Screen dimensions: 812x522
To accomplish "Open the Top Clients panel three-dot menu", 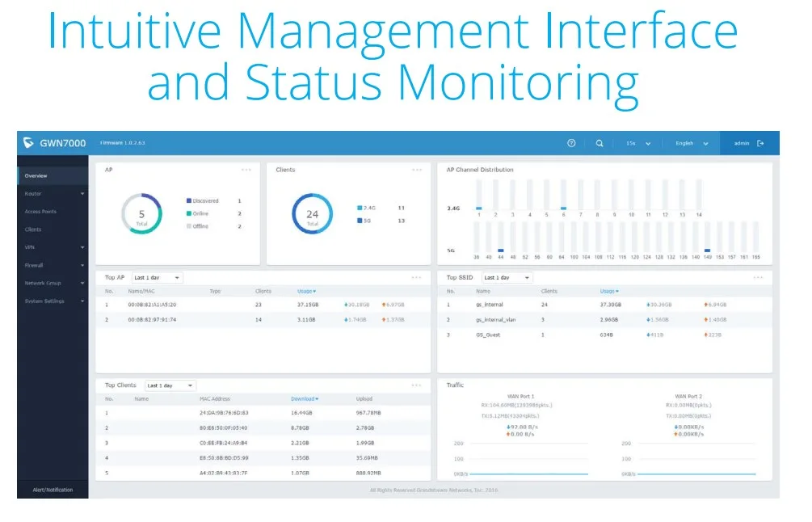I will 417,385.
